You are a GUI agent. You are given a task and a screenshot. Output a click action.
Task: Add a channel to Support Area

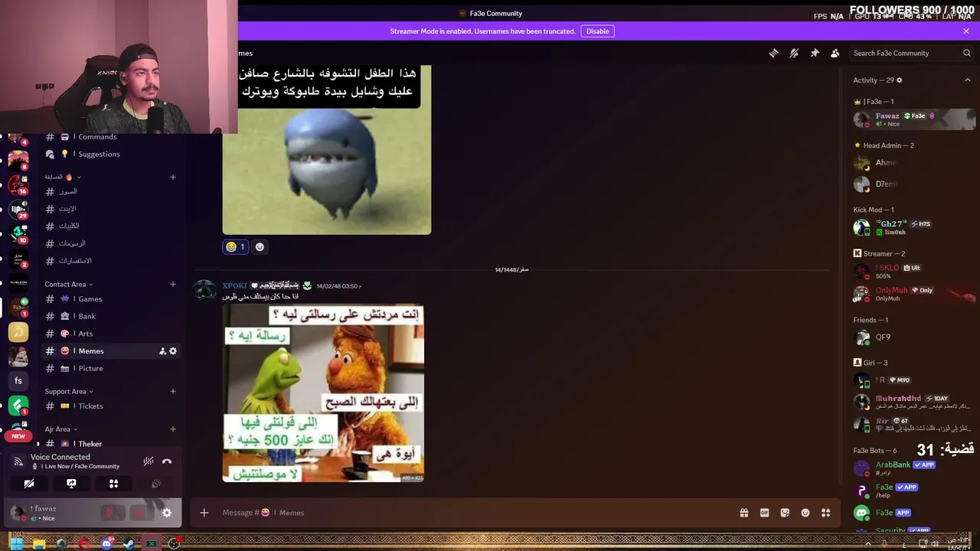(x=173, y=392)
